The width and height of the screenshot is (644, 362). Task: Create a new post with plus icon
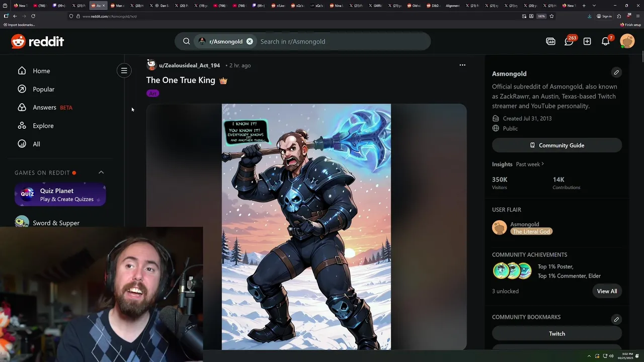coord(587,41)
